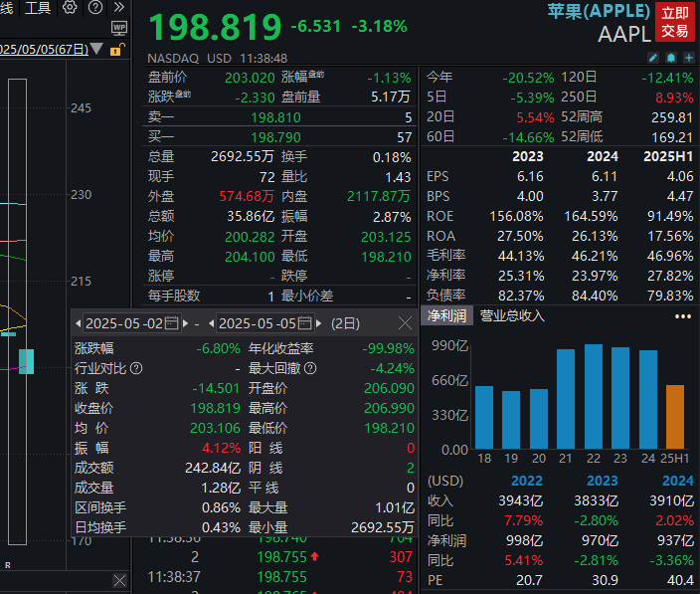
Task: Switch to the 营业总收入 tab
Action: click(x=512, y=316)
